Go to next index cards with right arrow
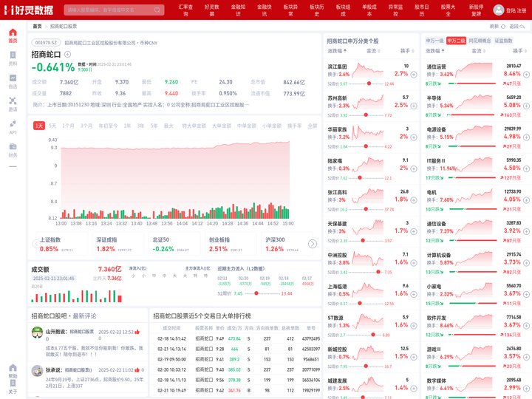The image size is (532, 399). [x=313, y=244]
